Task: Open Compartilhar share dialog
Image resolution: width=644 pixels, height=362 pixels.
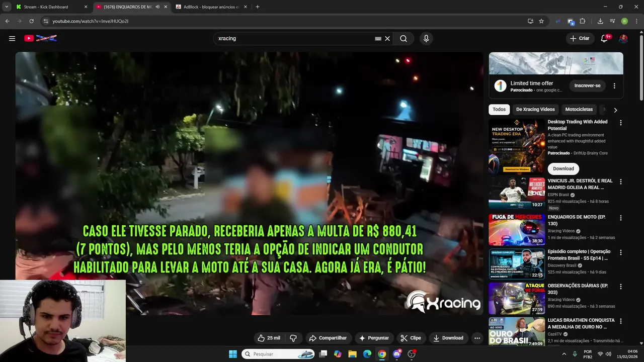Action: [328, 338]
